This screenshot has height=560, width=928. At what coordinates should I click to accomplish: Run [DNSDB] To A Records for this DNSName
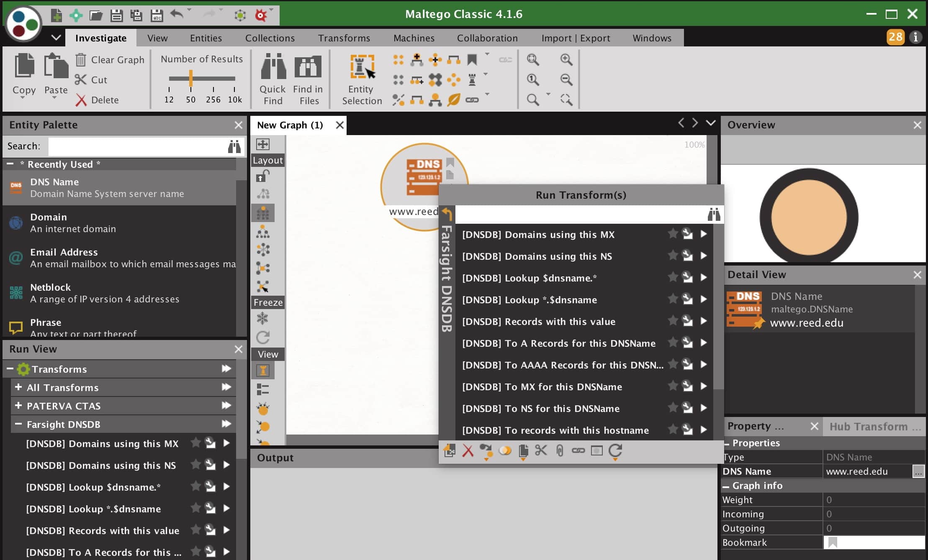point(704,343)
